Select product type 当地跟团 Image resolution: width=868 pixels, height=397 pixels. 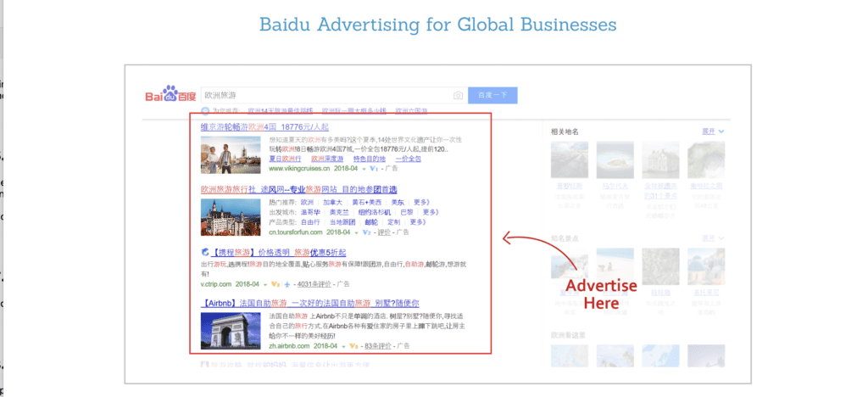click(342, 222)
